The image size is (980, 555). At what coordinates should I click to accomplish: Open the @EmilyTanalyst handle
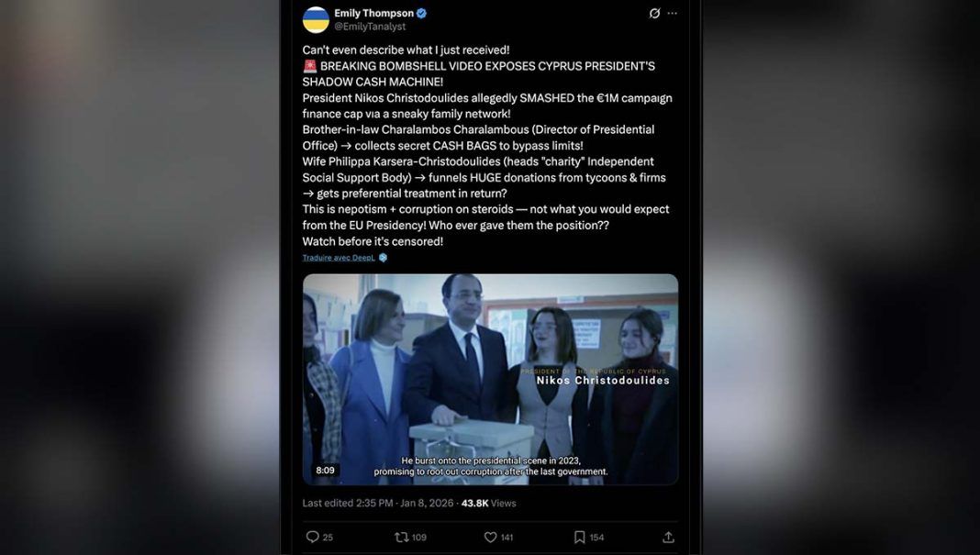(x=370, y=27)
